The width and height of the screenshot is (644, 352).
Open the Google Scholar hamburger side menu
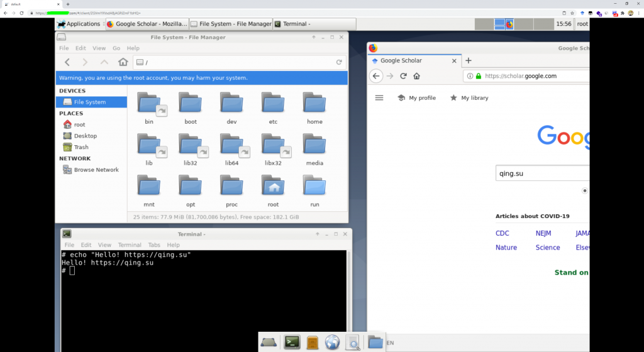click(379, 97)
